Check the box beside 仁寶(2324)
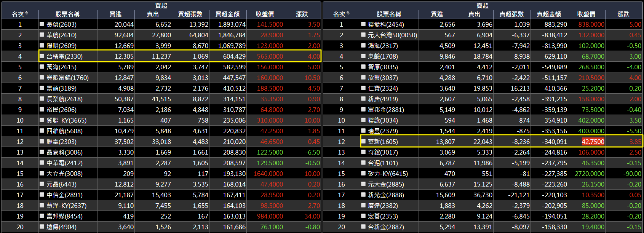Image resolution: width=644 pixels, height=233 pixels. (363, 88)
